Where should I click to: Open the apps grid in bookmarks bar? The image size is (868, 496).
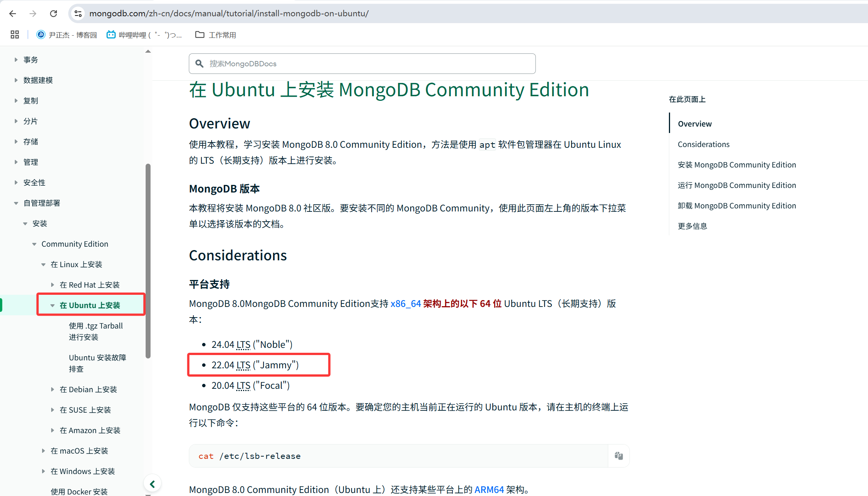[x=15, y=35]
